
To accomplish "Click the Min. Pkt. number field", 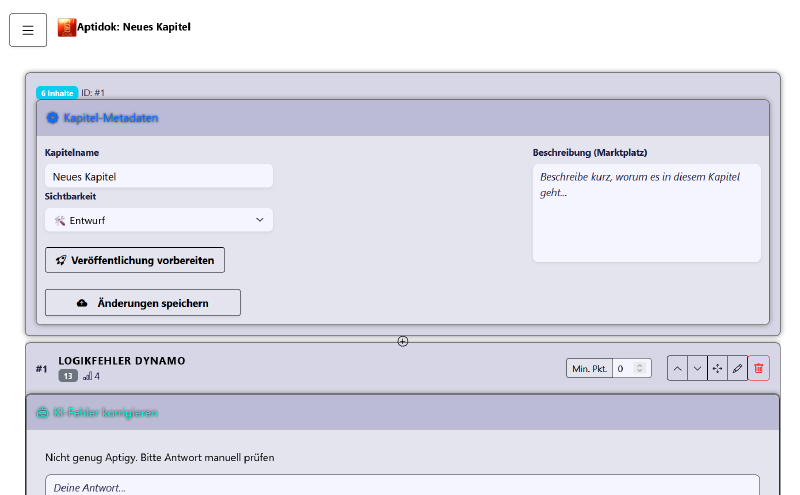I will [x=632, y=368].
